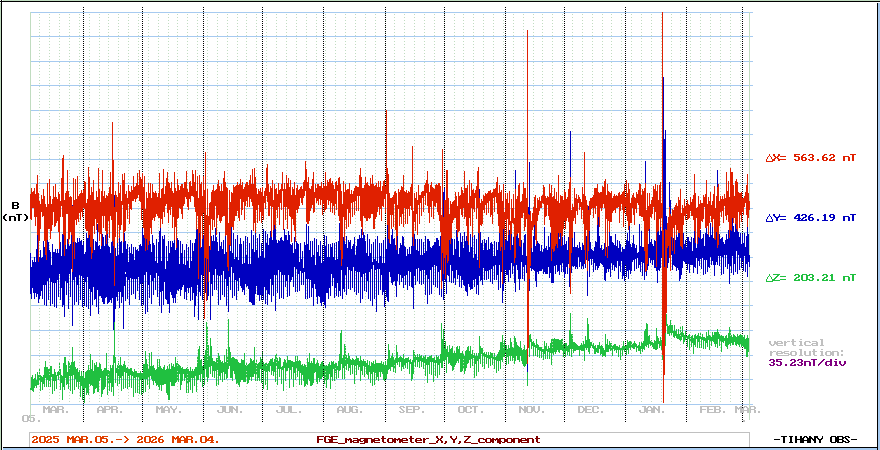880x450 pixels.
Task: Select the SEP. label on the time axis
Action: (411, 410)
